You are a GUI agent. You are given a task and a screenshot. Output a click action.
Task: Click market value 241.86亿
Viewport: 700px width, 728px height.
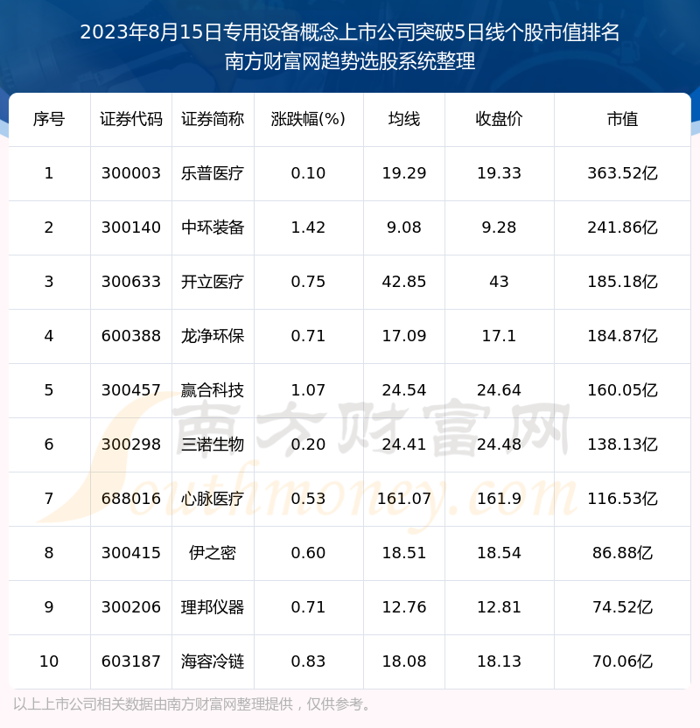pos(622,227)
